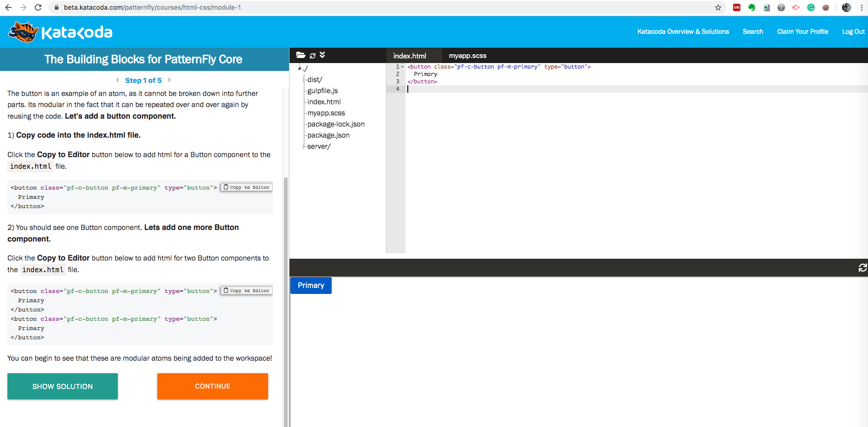
Task: Collapse the root ./ directory in the file tree
Action: 299,68
